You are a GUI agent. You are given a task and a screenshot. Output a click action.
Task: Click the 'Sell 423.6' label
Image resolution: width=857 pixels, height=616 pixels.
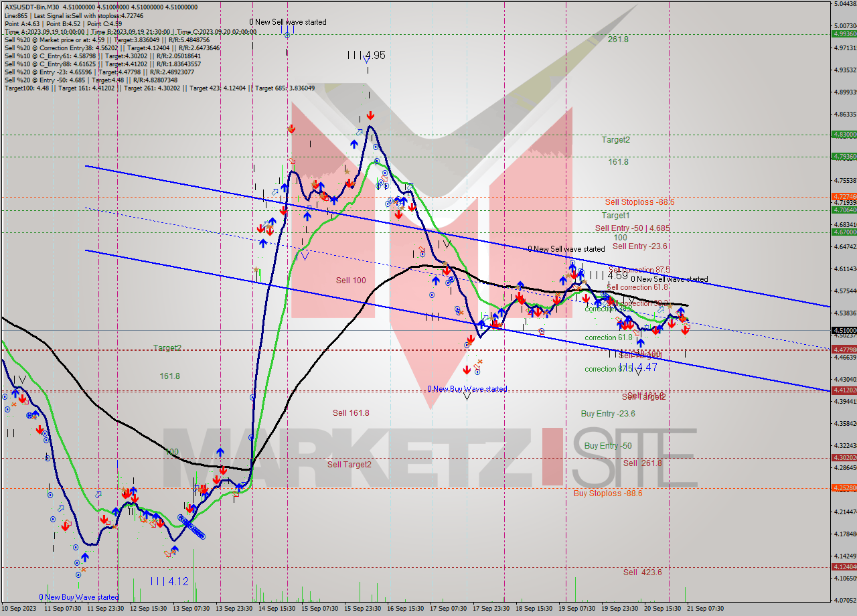[642, 572]
